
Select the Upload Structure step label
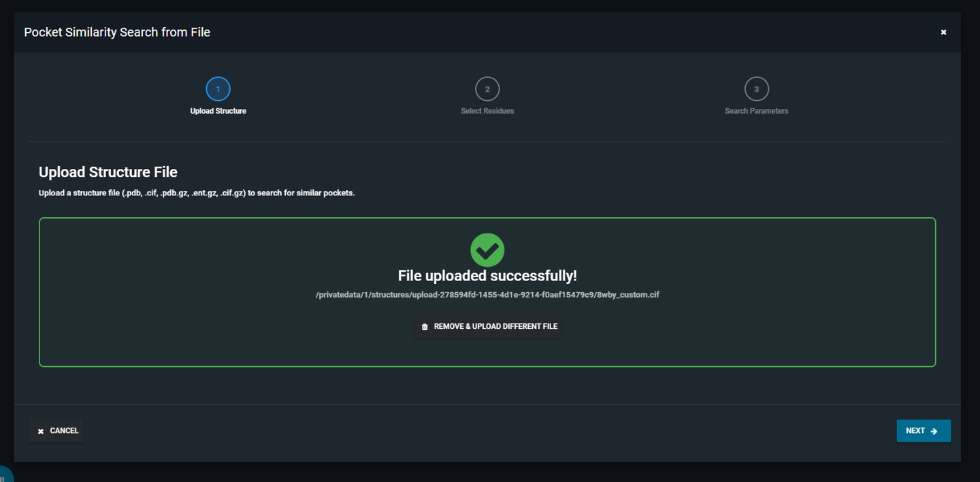218,111
